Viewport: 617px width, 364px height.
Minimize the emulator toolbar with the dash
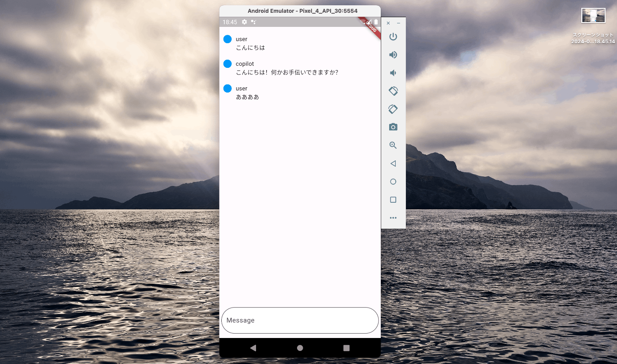pos(398,23)
